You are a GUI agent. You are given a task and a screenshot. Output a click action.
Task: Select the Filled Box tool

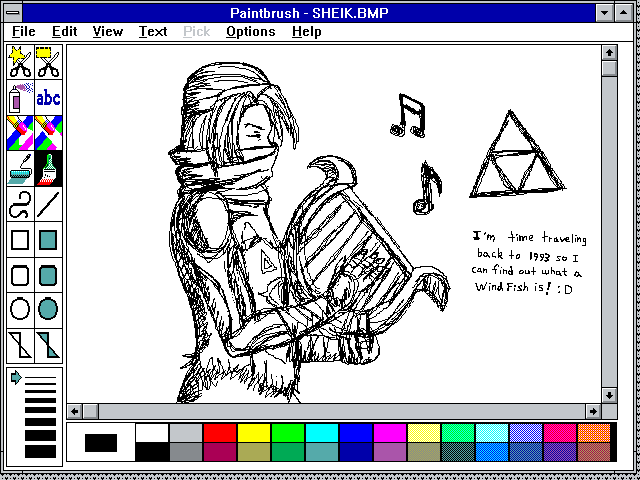(x=49, y=240)
